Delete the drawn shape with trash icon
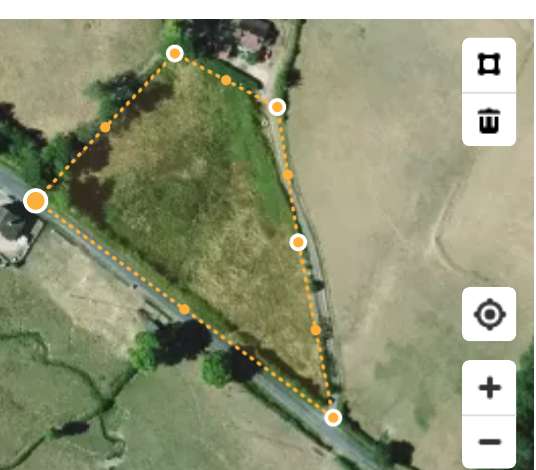This screenshot has height=470, width=536. [489, 120]
